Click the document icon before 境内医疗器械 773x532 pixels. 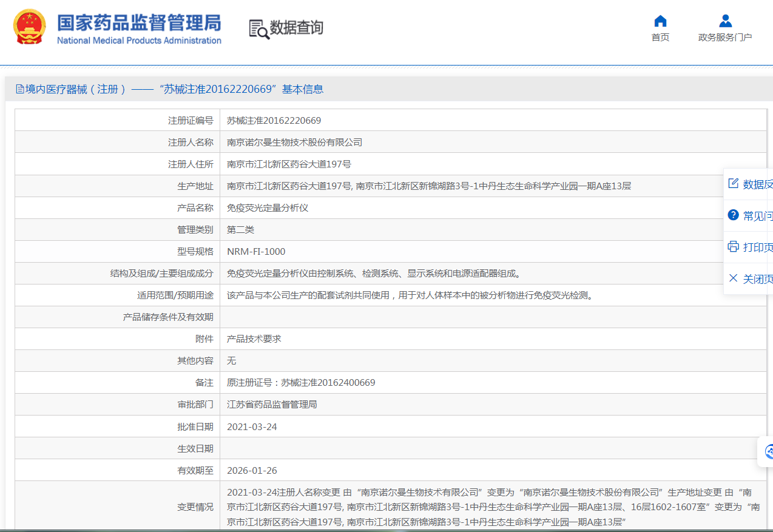tap(20, 89)
